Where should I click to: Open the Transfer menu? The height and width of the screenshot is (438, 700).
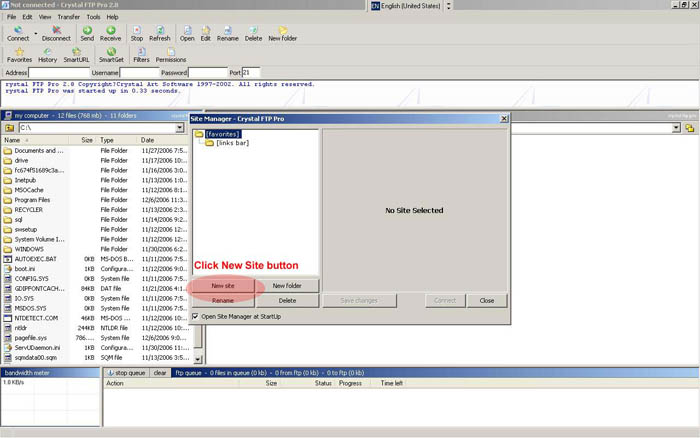point(68,17)
